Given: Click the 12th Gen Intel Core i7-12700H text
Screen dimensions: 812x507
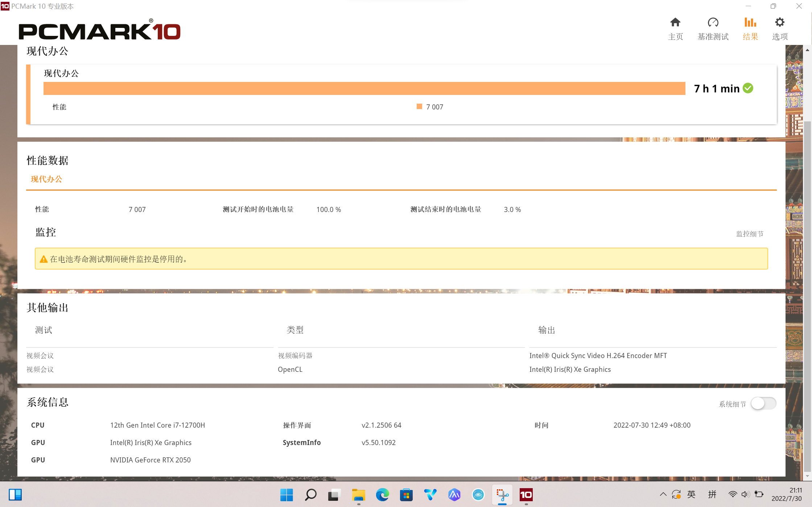Looking at the screenshot, I should [157, 425].
